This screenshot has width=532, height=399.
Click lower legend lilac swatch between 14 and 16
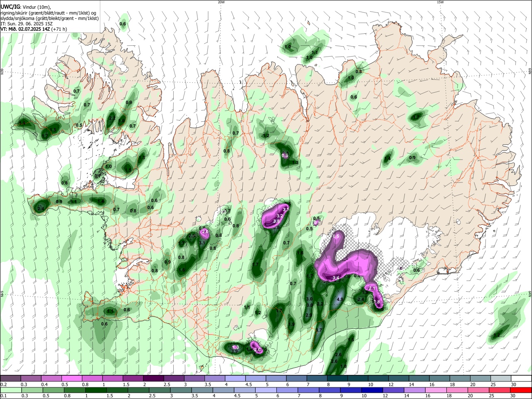click(415, 390)
